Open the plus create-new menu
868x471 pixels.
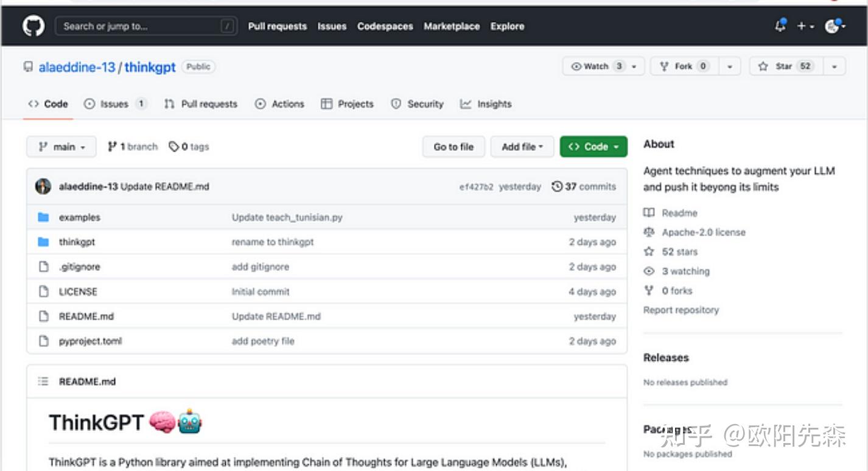point(805,26)
